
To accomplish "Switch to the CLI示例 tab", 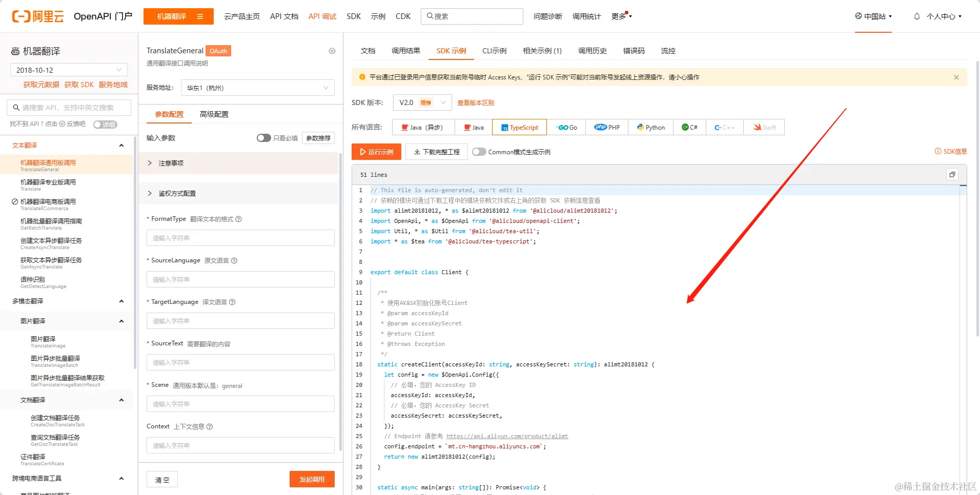I will (494, 51).
